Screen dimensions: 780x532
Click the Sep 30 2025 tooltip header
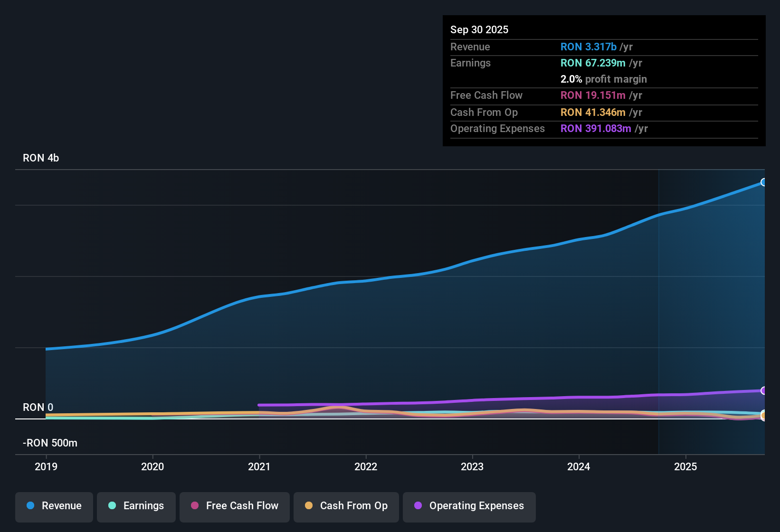tap(479, 29)
